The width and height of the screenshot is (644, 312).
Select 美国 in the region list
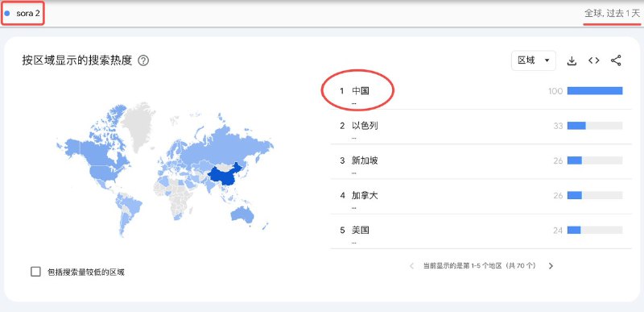point(360,231)
